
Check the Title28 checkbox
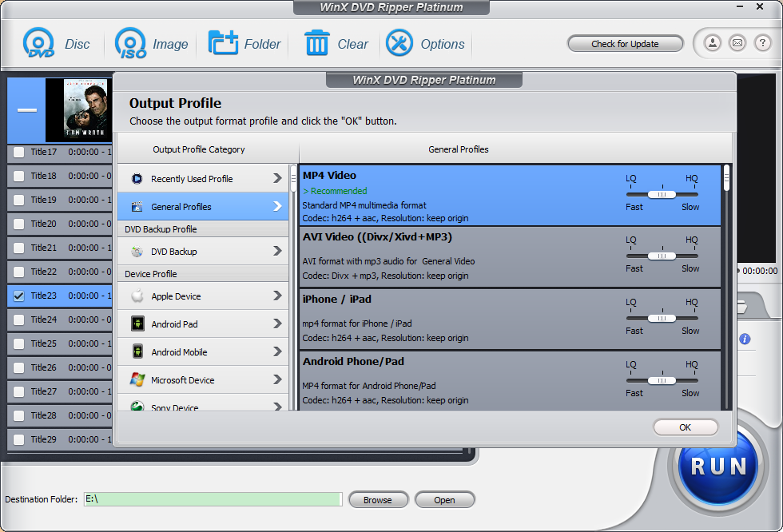19,415
